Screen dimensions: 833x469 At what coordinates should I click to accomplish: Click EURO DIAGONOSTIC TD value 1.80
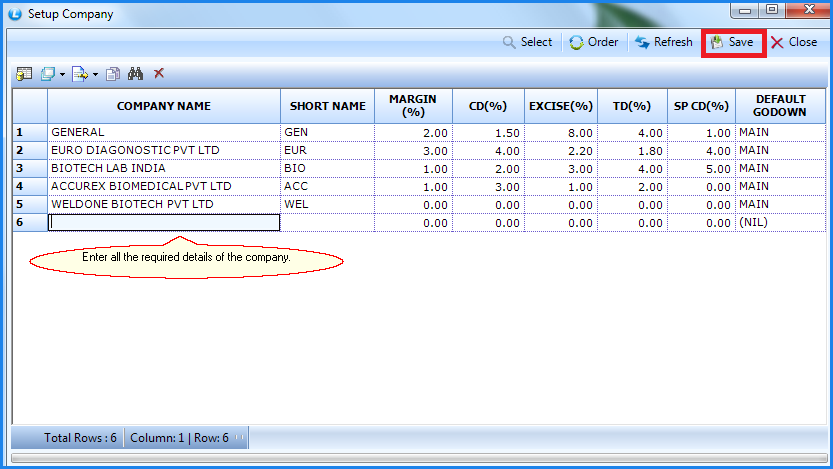632,151
